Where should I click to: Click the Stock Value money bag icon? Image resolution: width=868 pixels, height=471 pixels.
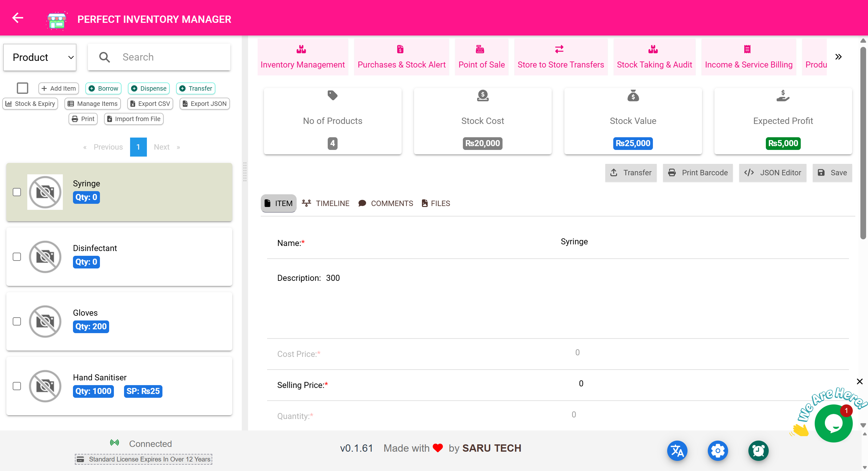[633, 96]
